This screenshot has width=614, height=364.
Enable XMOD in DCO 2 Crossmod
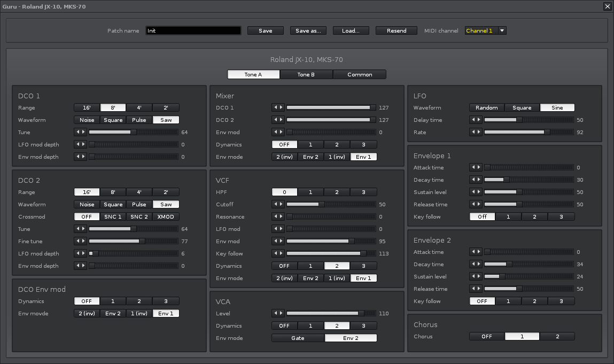(166, 216)
